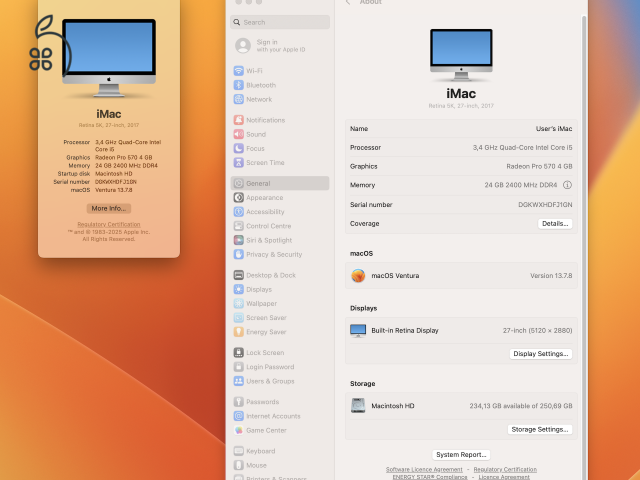
Task: Click 24 GB 2400 MHz DDR4 in About This Mac window
Action: point(127,166)
